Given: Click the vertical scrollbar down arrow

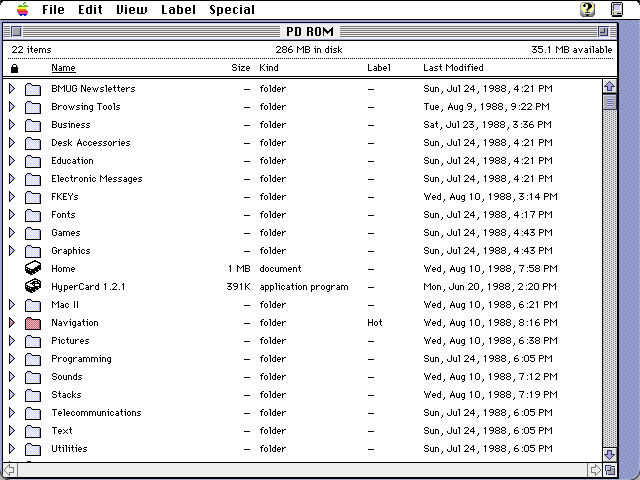Looking at the screenshot, I should click(x=610, y=455).
